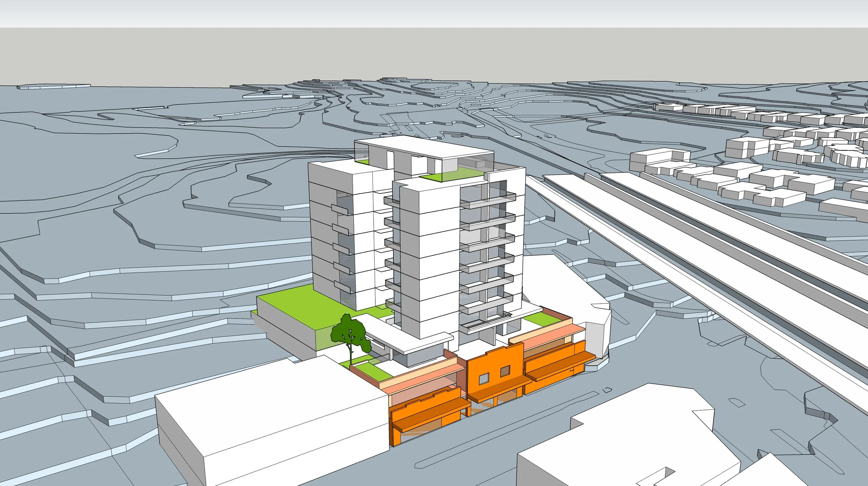
Task: Select the tower's flat white roof slab
Action: tap(424, 147)
